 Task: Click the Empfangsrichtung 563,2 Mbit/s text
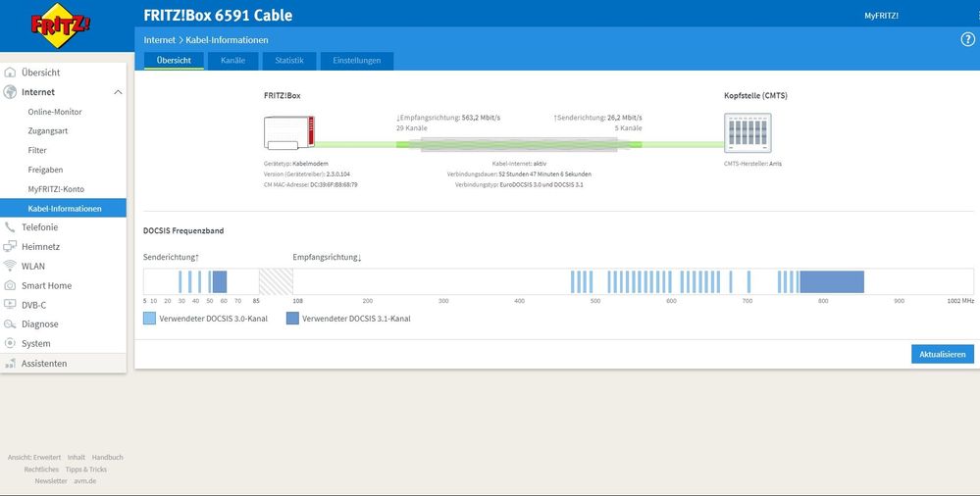[x=448, y=118]
